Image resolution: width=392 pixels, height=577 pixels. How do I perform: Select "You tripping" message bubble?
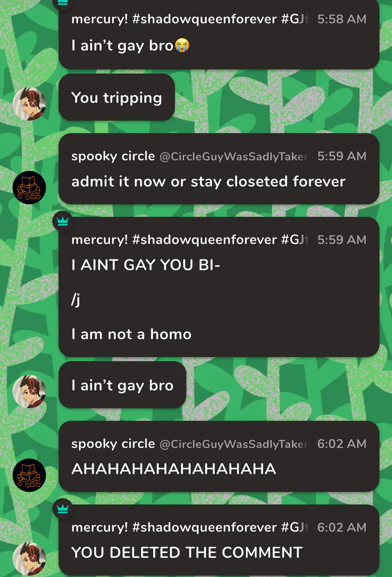pyautogui.click(x=117, y=98)
